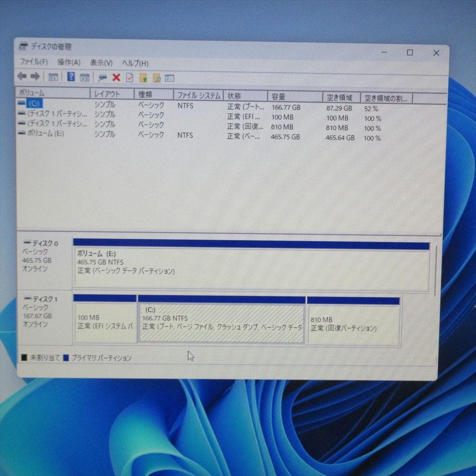Toggle the action pane icon
This screenshot has width=476, height=476.
click(85, 77)
